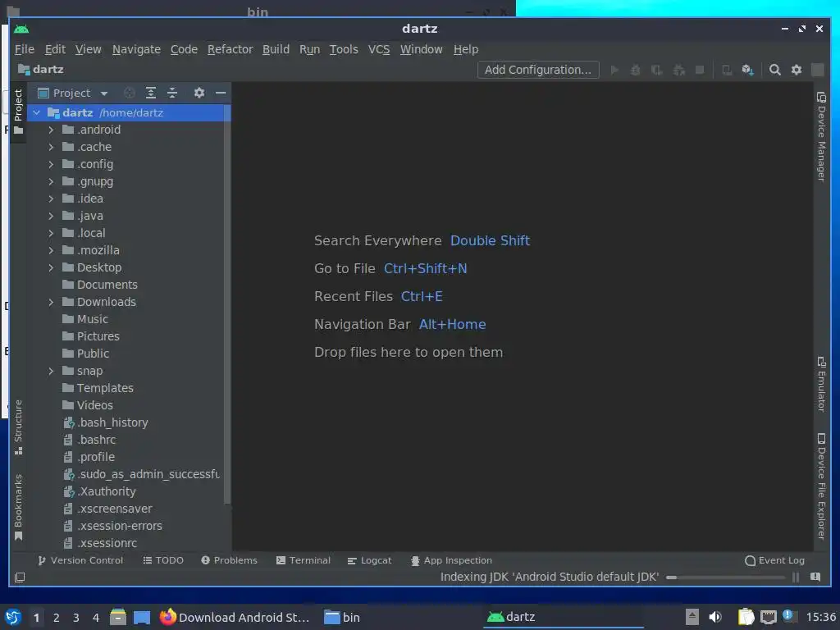The width and height of the screenshot is (840, 630).
Task: Click the Stop square icon in toolbar
Action: point(700,70)
